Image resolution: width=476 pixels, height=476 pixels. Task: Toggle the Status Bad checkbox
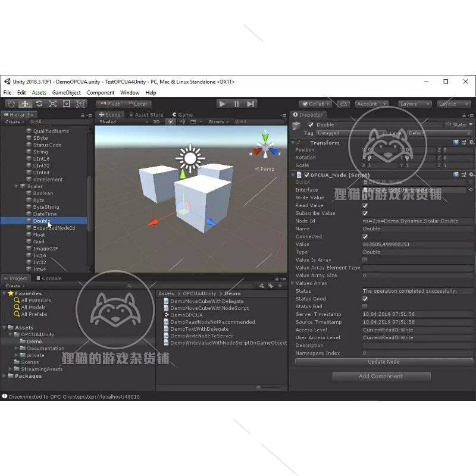(365, 306)
